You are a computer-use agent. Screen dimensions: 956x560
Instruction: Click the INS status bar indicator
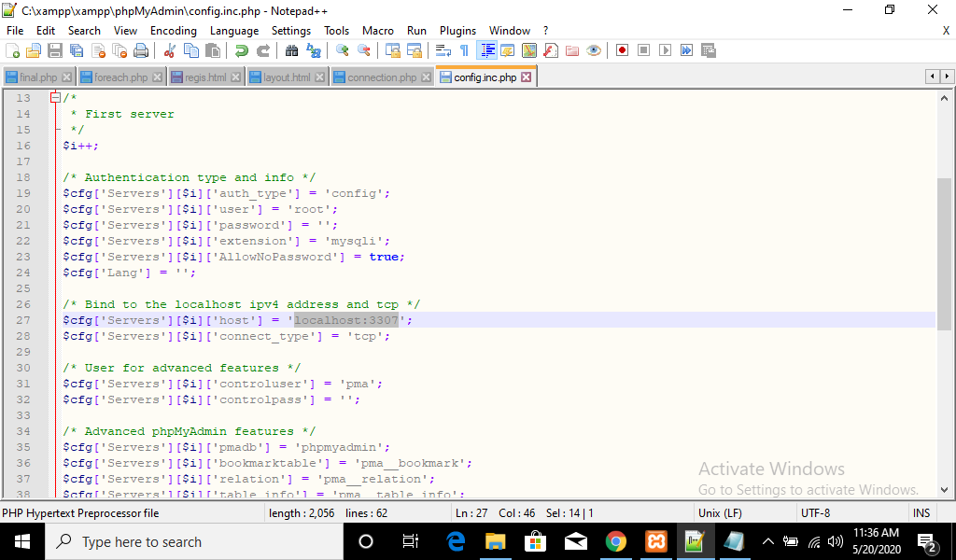tap(921, 513)
